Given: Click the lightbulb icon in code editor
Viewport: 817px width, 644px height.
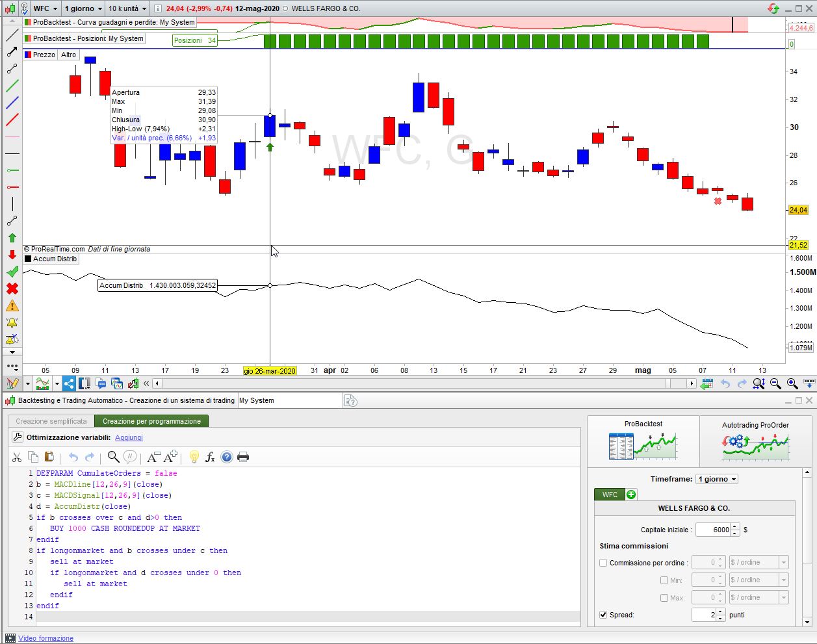Looking at the screenshot, I should click(x=194, y=457).
